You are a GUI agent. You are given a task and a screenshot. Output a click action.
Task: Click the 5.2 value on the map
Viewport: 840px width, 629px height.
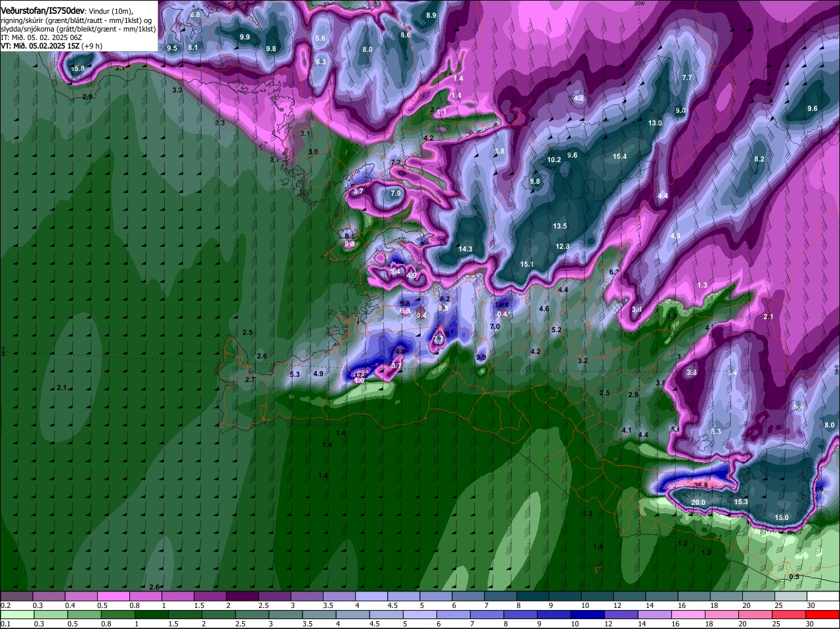pos(556,330)
